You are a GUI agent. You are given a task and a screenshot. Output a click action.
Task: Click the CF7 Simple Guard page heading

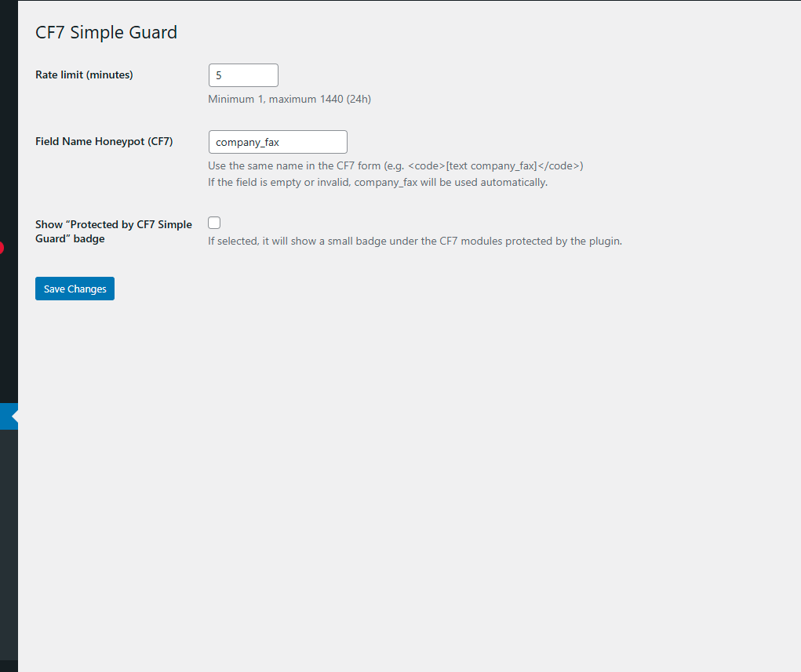pyautogui.click(x=107, y=32)
